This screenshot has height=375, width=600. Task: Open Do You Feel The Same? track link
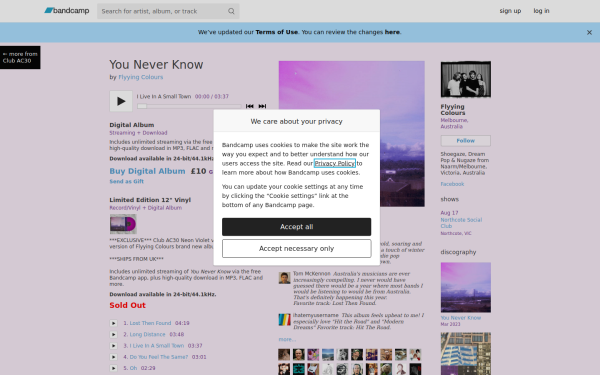point(159,357)
